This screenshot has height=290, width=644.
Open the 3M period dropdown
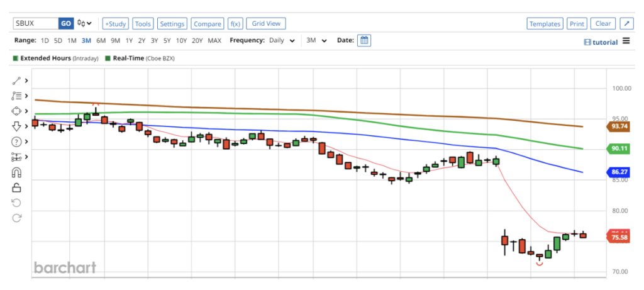317,41
